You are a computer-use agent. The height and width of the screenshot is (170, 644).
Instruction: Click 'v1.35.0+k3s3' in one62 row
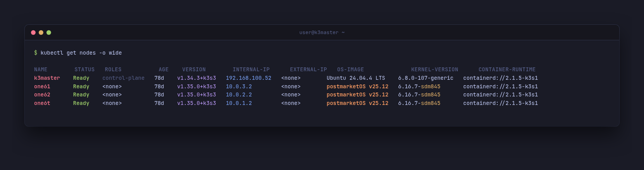(x=197, y=95)
